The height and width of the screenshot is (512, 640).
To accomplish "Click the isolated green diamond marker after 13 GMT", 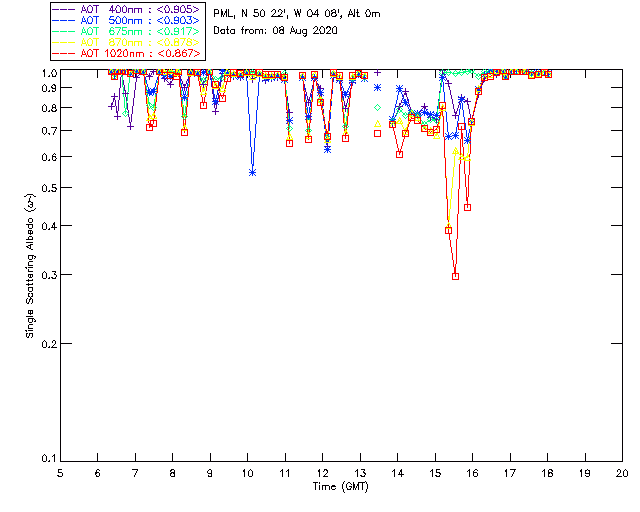I will (x=378, y=107).
